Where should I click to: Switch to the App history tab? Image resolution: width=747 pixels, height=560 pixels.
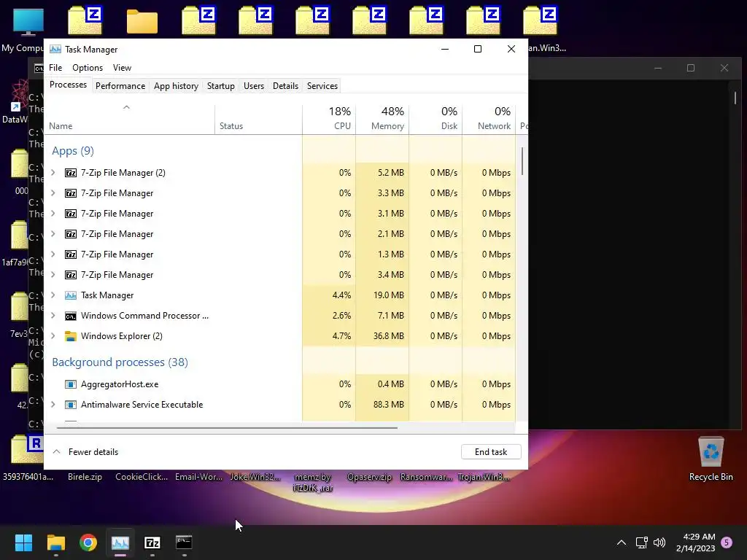point(176,86)
